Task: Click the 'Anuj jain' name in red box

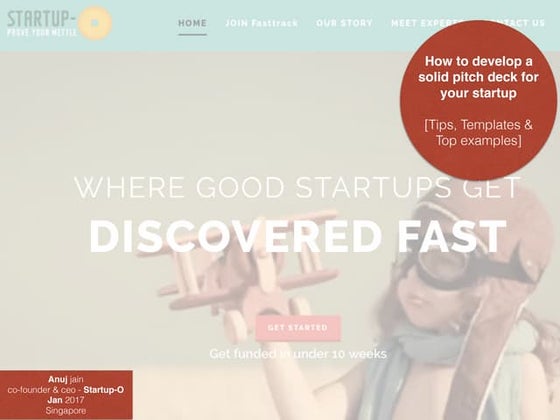Action: tap(66, 379)
